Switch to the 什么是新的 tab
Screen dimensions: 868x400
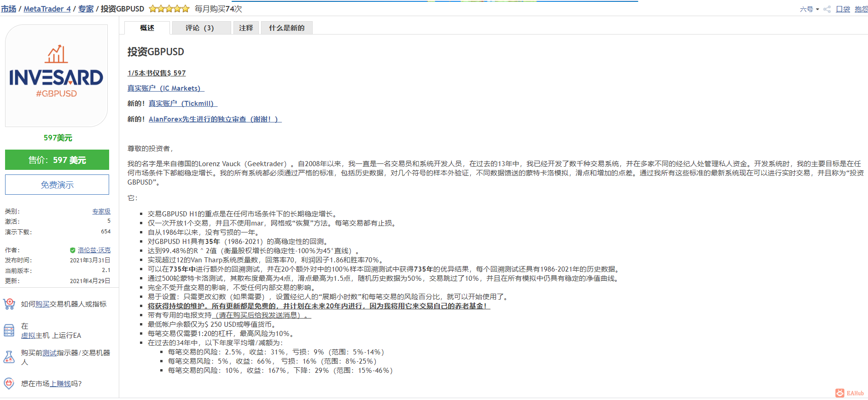[x=287, y=28]
